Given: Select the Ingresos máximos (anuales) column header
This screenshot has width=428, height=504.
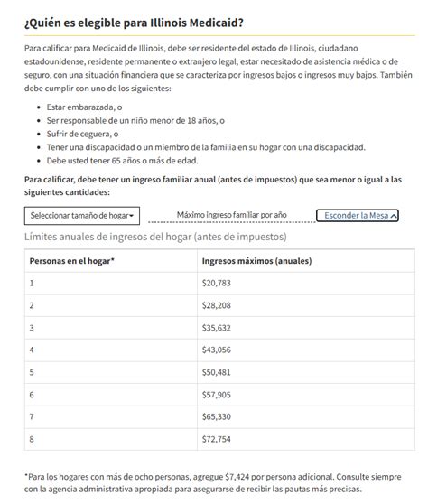Looking at the screenshot, I should pyautogui.click(x=306, y=261).
